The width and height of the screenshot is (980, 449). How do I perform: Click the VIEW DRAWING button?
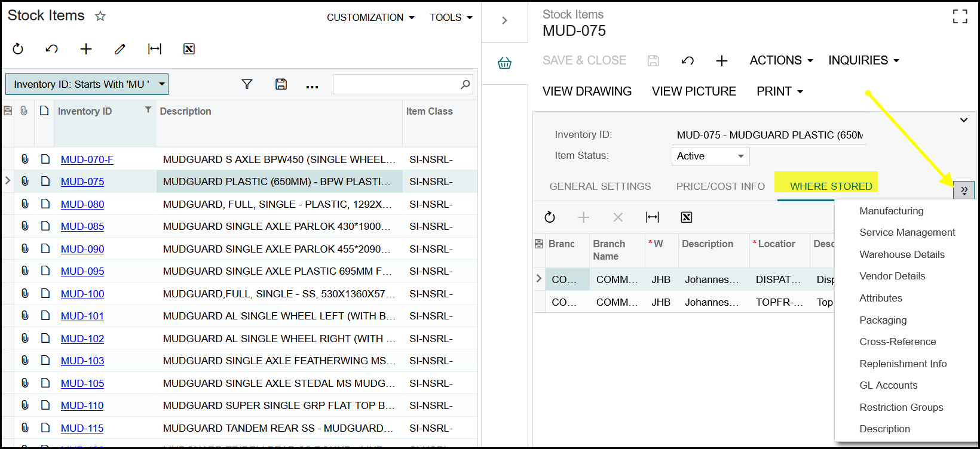click(x=587, y=91)
